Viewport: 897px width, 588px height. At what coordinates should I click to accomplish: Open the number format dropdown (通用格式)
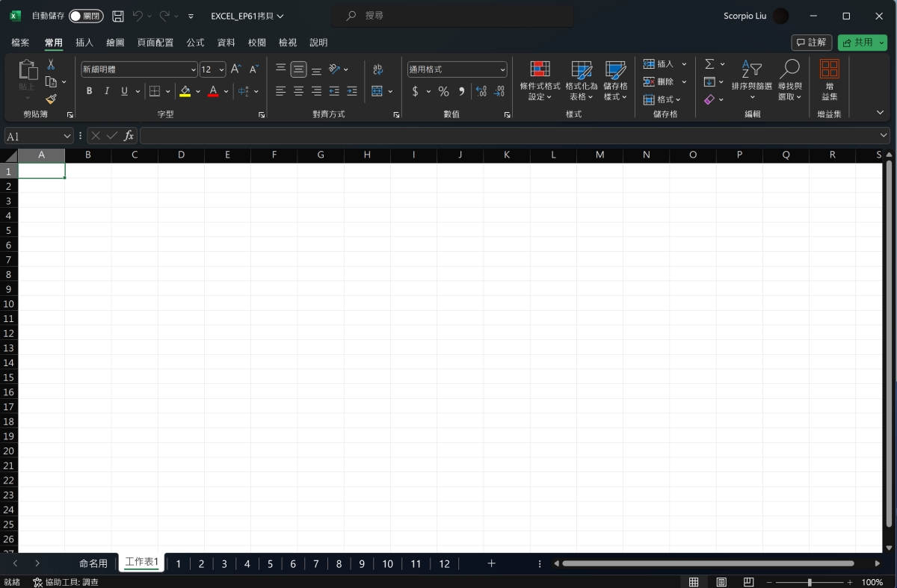tap(502, 69)
